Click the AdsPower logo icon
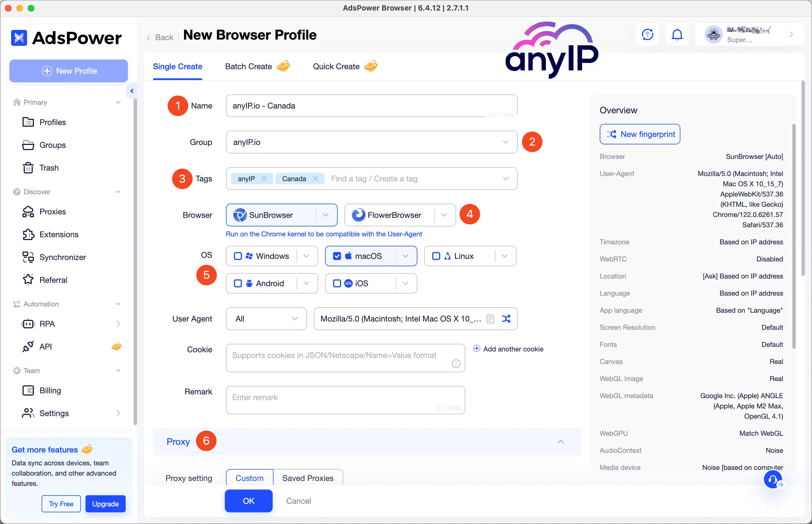The height and width of the screenshot is (524, 812). (21, 37)
